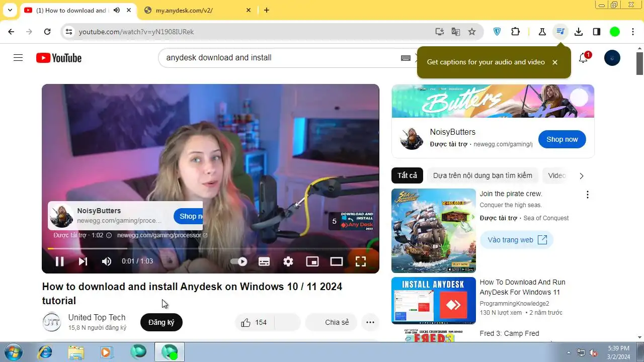Screen dimensions: 644x362
Task: Share the video via Chia sẻ
Action: click(x=331, y=322)
